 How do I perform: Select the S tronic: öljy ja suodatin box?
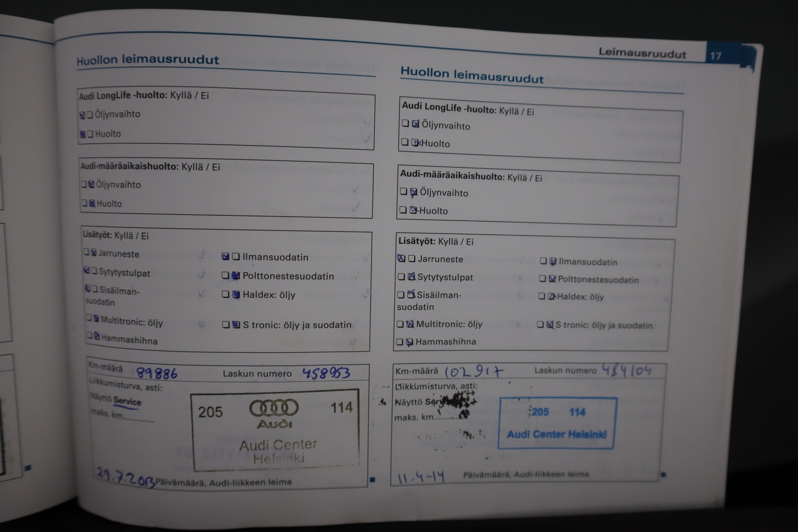point(226,325)
